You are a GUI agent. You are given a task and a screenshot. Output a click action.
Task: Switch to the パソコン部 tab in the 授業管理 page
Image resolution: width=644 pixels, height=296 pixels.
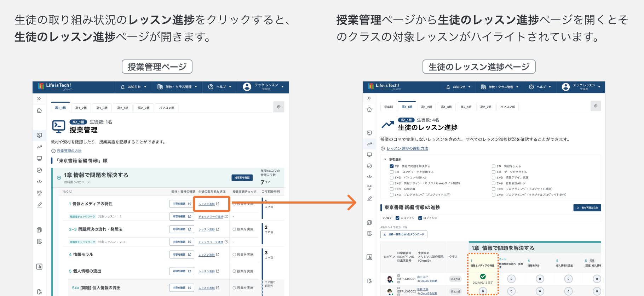(x=167, y=108)
